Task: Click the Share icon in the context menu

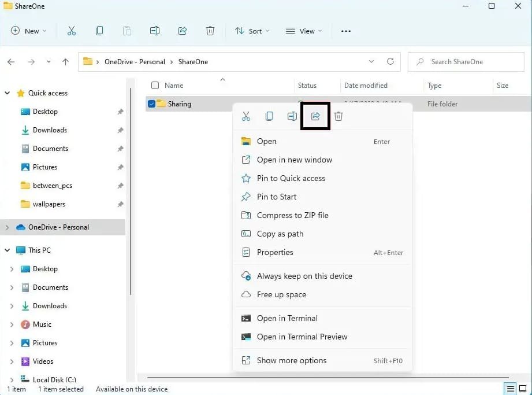Action: (315, 116)
